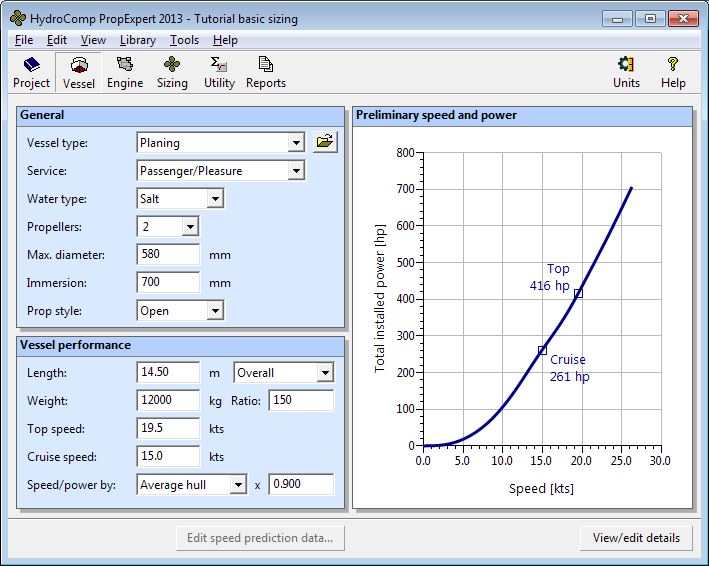Click the Vessel performance panel header
This screenshot has width=709, height=566.
click(180, 346)
